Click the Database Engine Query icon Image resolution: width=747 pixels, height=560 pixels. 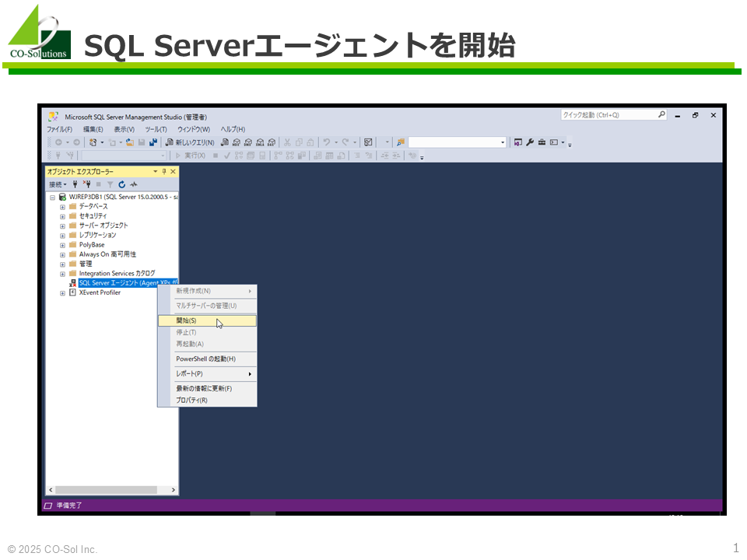(225, 142)
